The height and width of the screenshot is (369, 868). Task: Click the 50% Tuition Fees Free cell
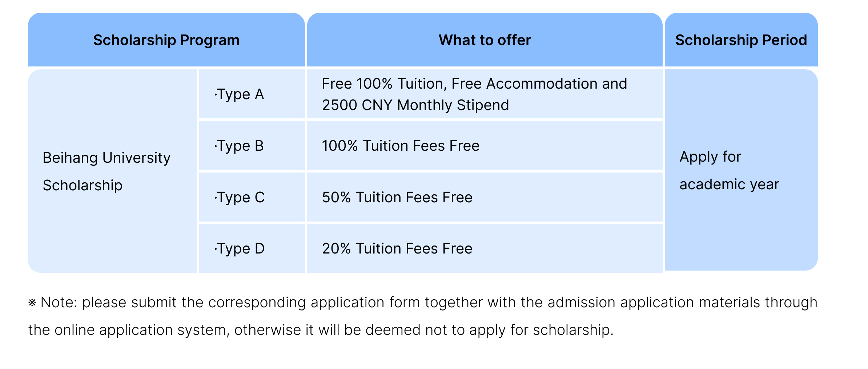(x=397, y=198)
